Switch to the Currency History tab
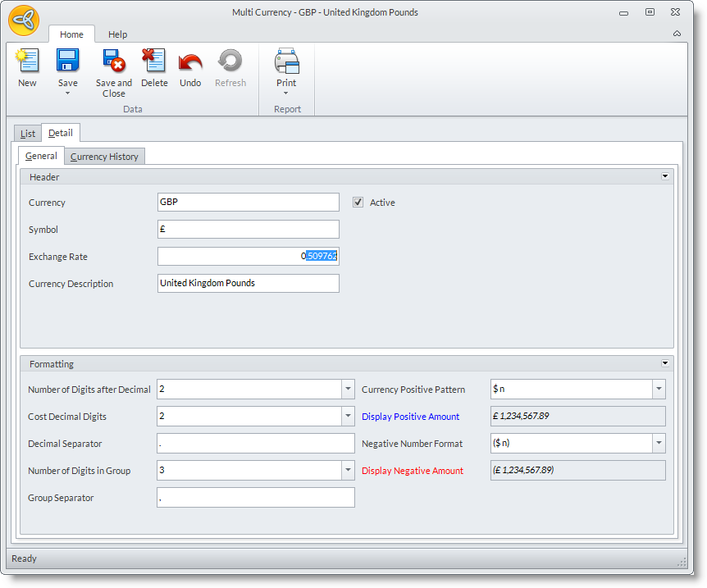 (104, 157)
